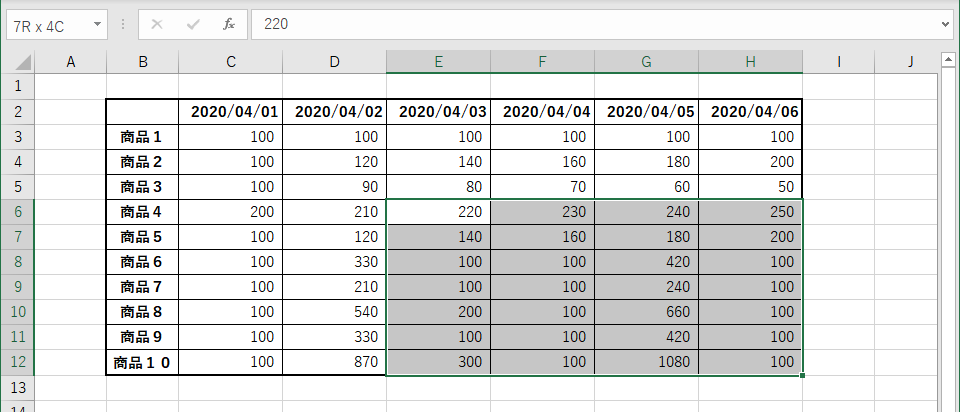The image size is (960, 412).
Task: Click the 商品３ label cell
Action: [143, 187]
